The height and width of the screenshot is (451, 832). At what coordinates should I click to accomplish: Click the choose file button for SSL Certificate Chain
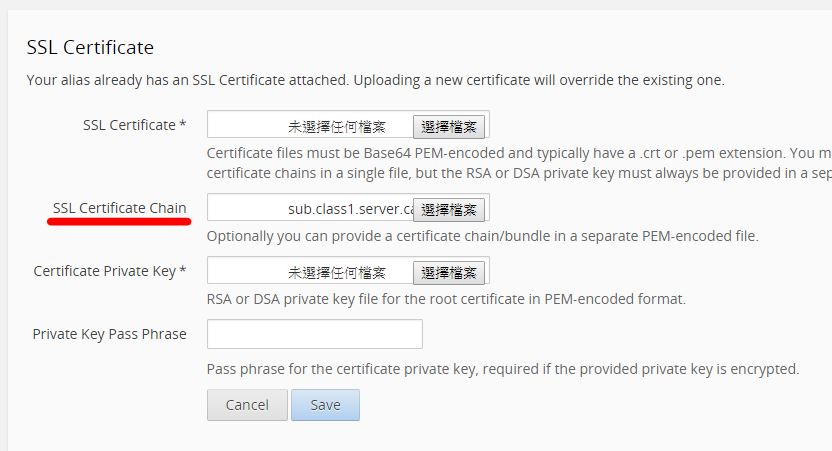(x=449, y=209)
